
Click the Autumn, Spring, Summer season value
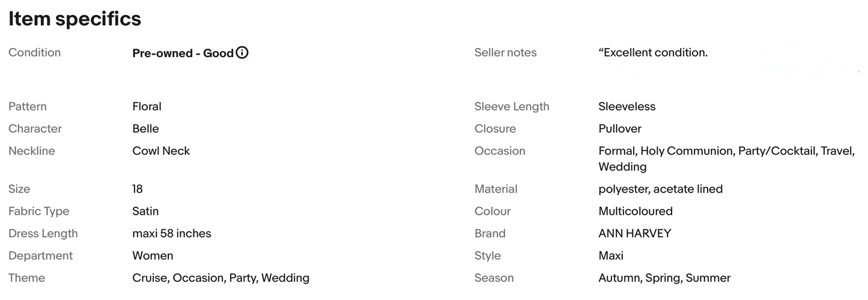click(664, 278)
